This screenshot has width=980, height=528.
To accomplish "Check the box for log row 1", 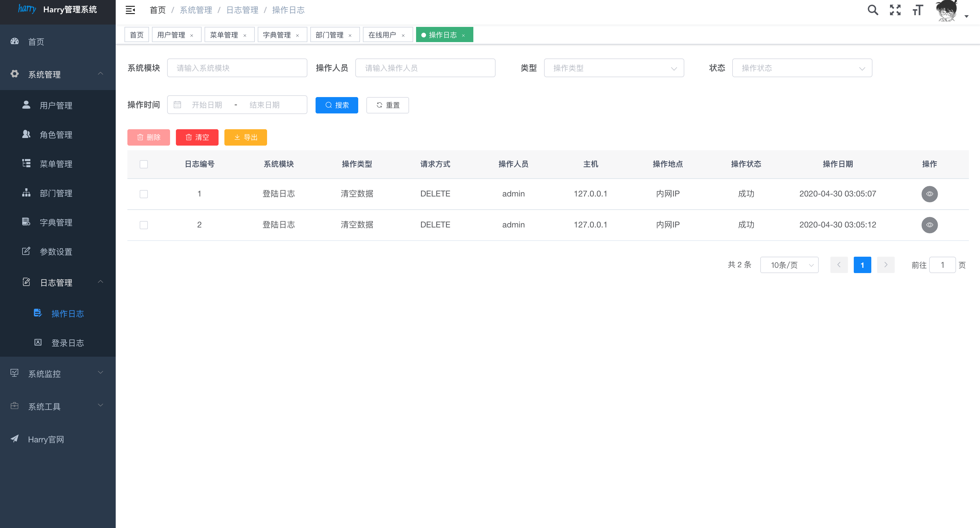I will pyautogui.click(x=143, y=194).
